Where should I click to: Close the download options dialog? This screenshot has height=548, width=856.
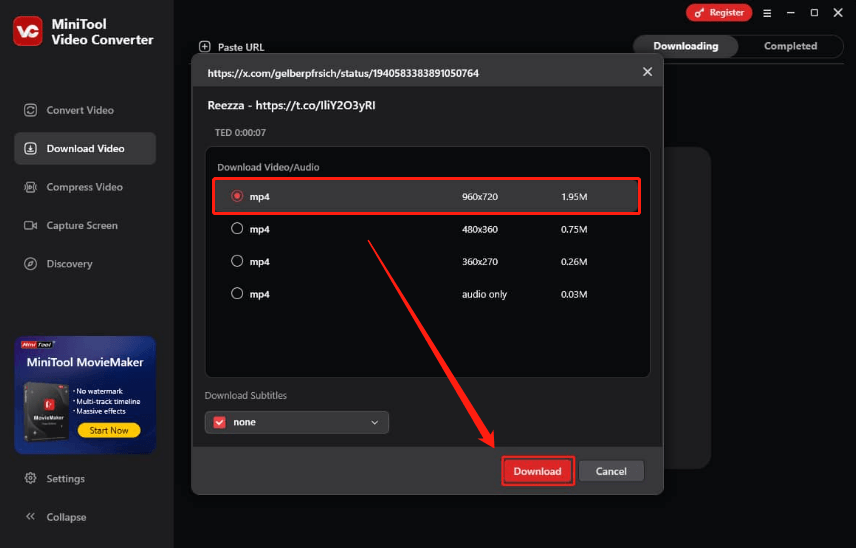pos(647,72)
